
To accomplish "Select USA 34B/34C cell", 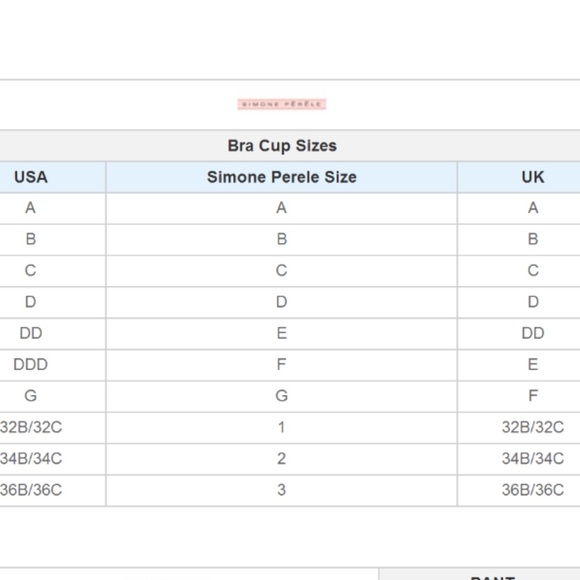I will (x=31, y=459).
